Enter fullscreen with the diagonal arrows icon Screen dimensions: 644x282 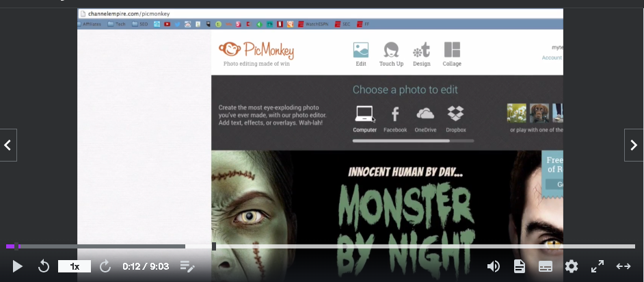(x=598, y=266)
